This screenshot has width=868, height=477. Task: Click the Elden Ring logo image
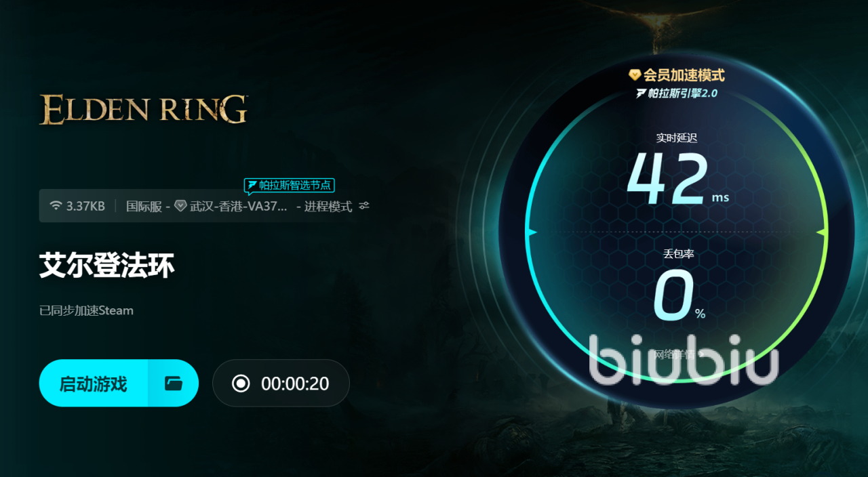pyautogui.click(x=143, y=109)
